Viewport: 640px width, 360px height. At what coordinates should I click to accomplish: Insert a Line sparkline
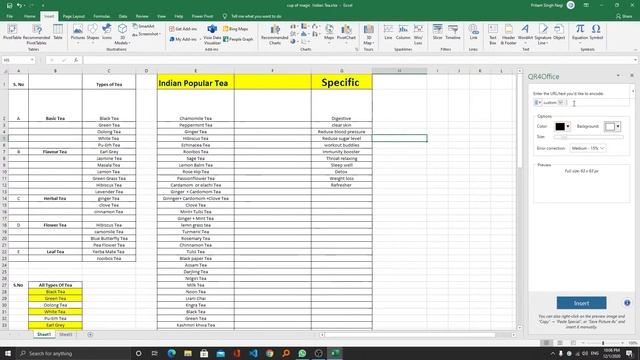(x=388, y=32)
